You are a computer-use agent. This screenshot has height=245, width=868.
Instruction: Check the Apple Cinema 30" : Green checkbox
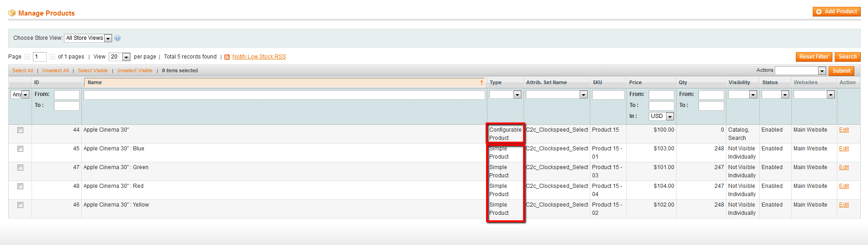tap(20, 168)
